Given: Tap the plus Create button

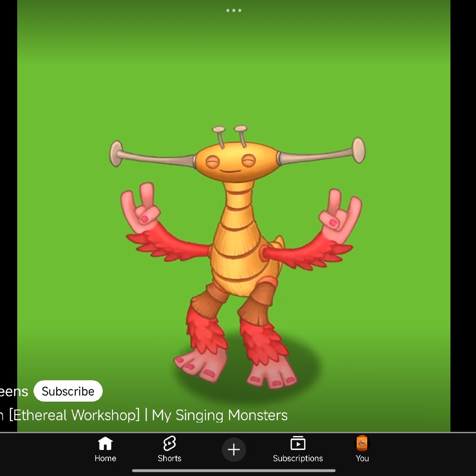Looking at the screenshot, I should click(x=234, y=450).
